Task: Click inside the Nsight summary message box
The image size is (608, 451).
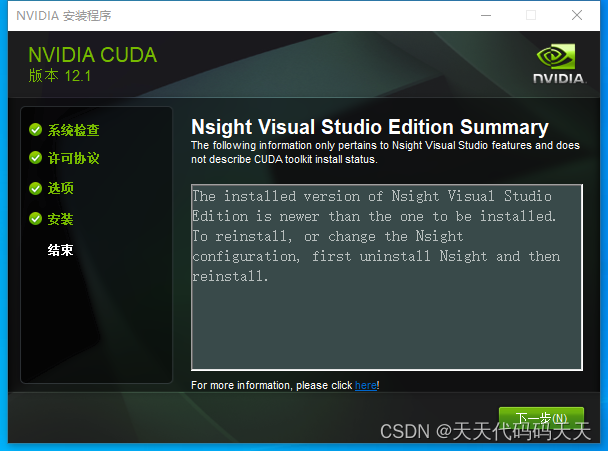Action: [387, 277]
